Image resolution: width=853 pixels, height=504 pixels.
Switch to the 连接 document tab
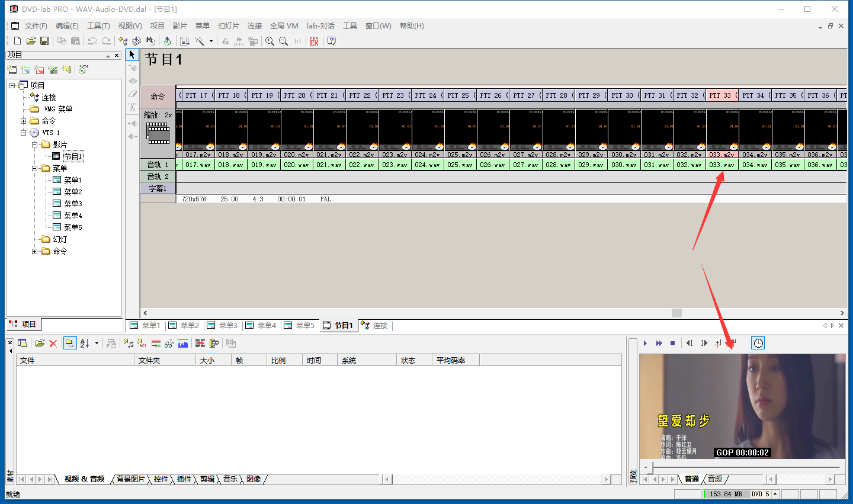point(374,326)
